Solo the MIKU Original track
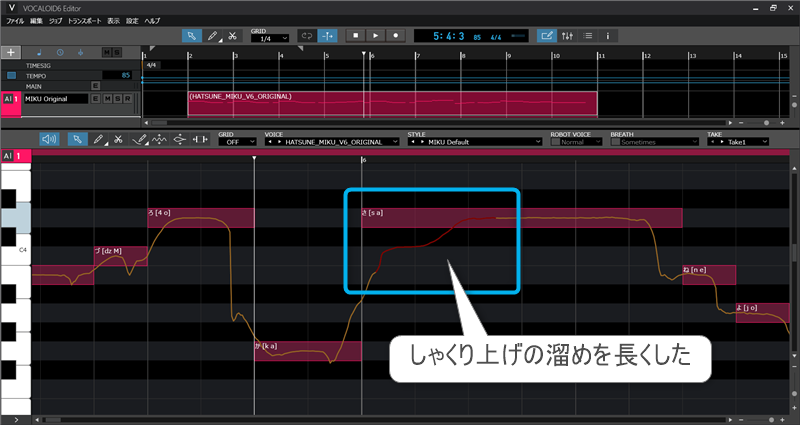 point(118,98)
